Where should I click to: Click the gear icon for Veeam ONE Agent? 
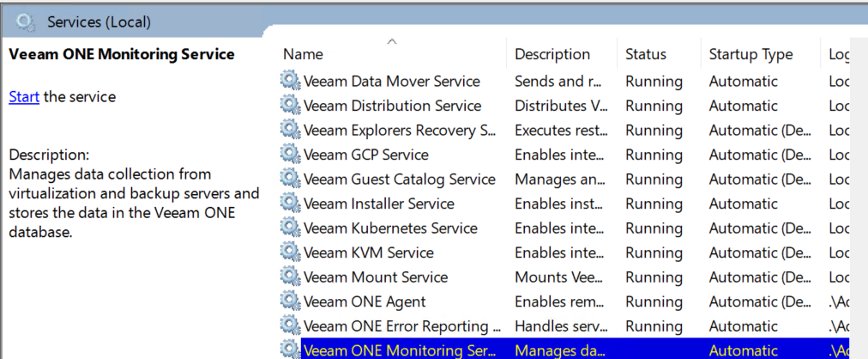290,301
